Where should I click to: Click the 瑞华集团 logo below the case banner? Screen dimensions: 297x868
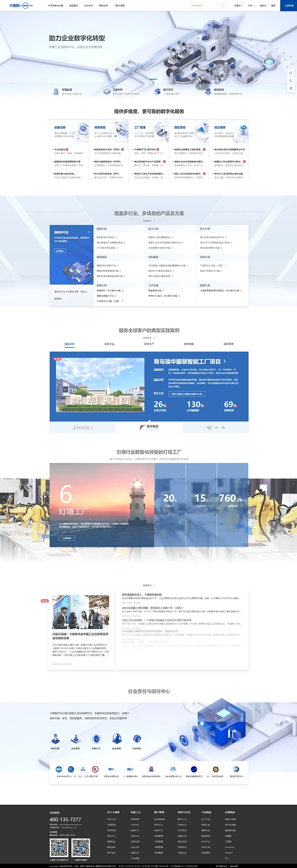[x=149, y=427]
